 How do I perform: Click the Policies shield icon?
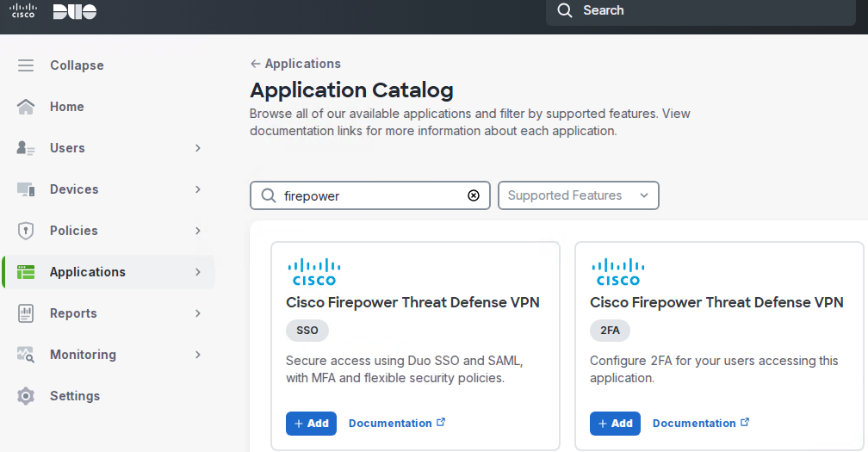tap(26, 231)
